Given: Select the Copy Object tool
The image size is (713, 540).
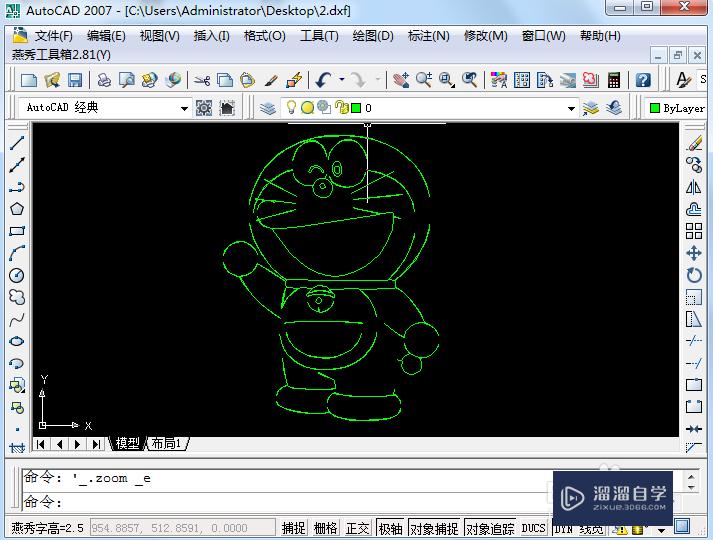Looking at the screenshot, I should [x=694, y=165].
